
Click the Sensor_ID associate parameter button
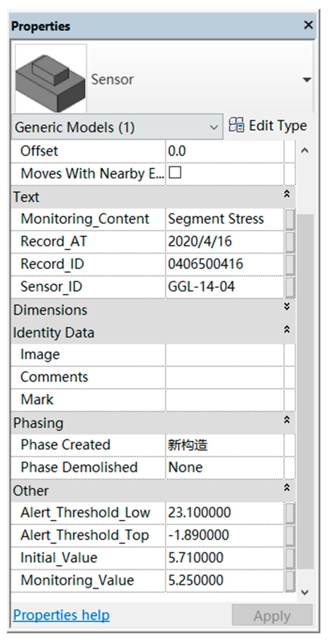pos(290,287)
